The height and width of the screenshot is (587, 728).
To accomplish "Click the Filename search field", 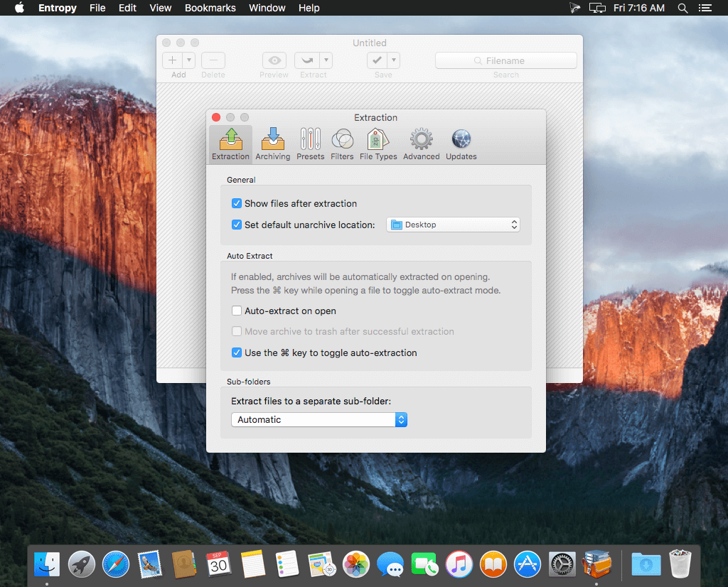I will pos(506,61).
